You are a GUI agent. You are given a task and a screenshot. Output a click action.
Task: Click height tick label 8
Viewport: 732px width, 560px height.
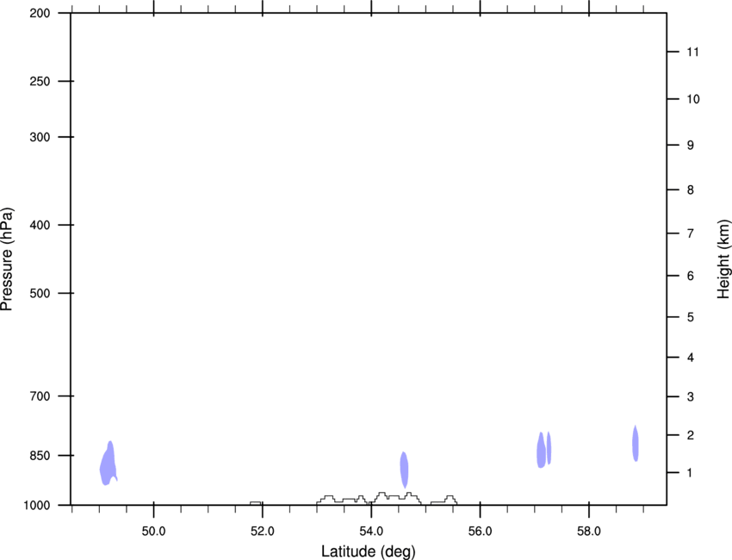690,190
